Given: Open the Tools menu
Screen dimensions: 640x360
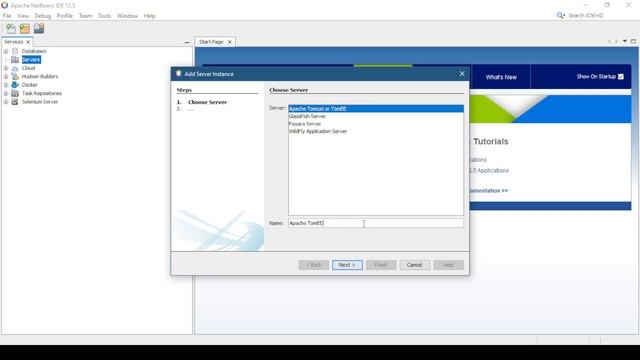Looking at the screenshot, I should tap(104, 16).
